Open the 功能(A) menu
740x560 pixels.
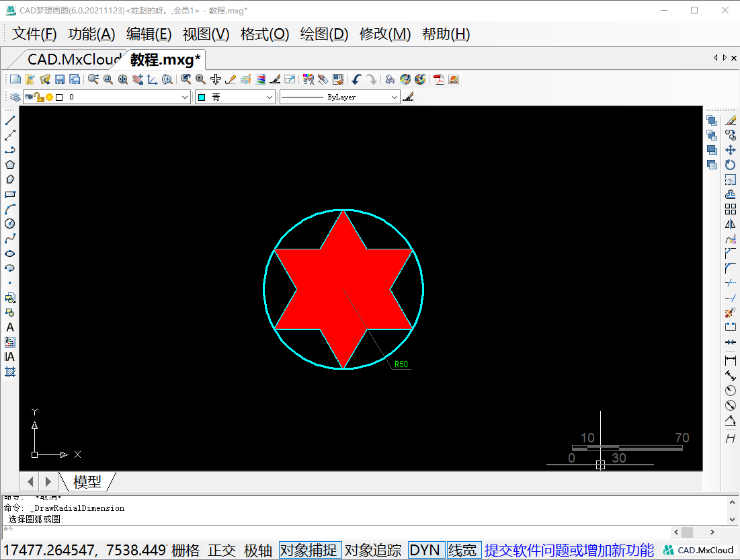click(x=91, y=34)
